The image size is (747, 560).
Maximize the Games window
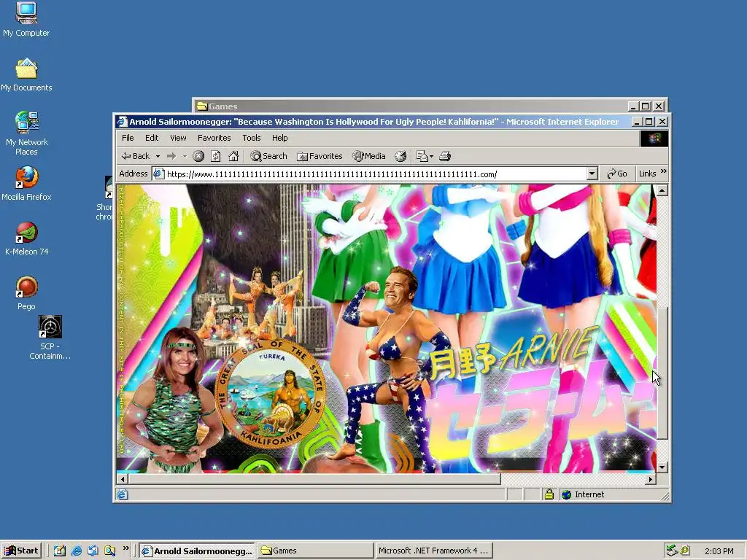[x=646, y=106]
